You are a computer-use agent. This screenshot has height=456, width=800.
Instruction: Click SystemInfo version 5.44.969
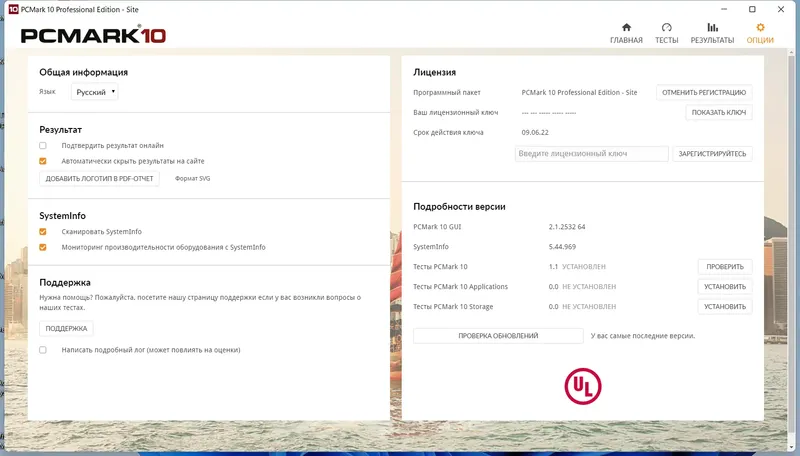click(x=562, y=246)
